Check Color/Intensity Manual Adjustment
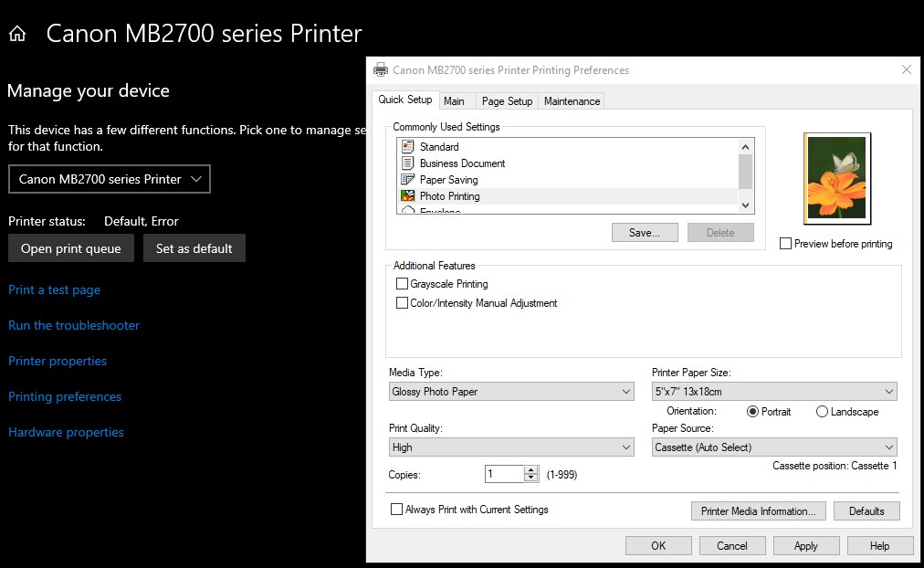 (401, 302)
